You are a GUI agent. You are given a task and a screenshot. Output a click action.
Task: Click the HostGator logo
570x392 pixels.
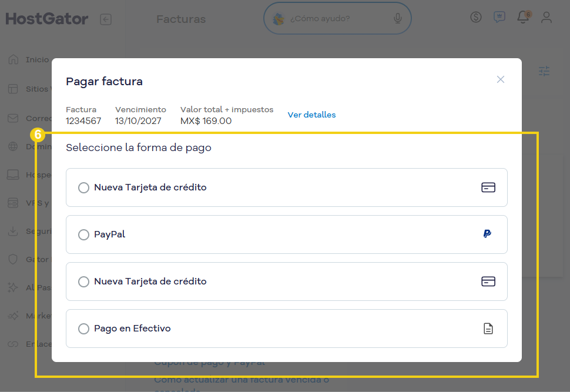47,19
